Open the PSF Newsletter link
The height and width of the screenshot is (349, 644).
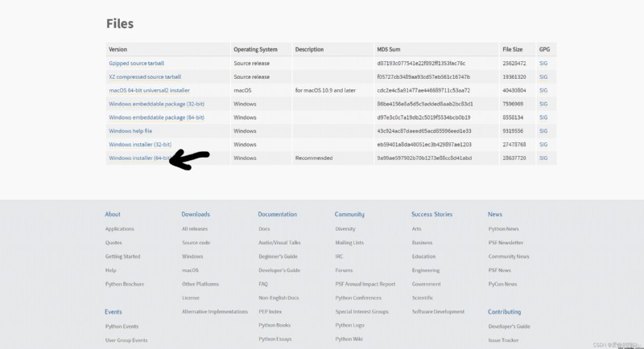point(506,242)
